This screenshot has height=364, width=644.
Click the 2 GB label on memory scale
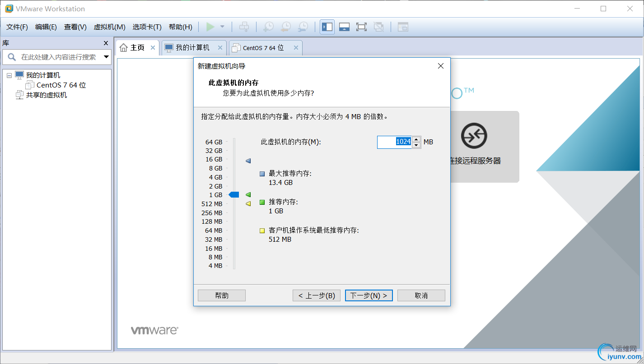[x=215, y=186]
